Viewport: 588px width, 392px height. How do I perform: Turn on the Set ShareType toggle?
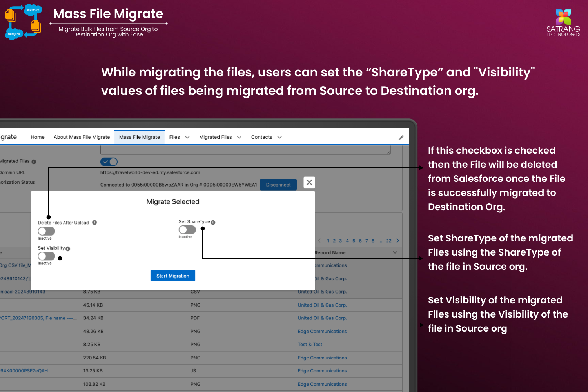[187, 230]
